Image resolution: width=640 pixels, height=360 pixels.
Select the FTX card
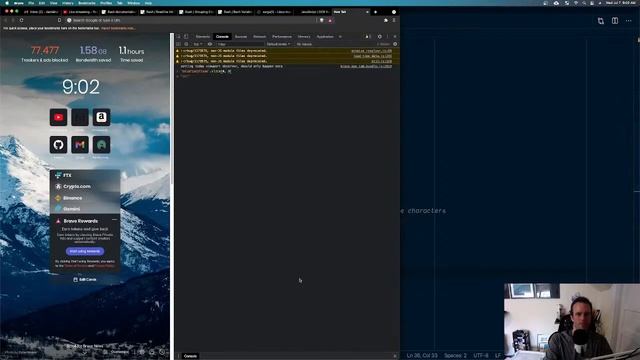point(85,175)
